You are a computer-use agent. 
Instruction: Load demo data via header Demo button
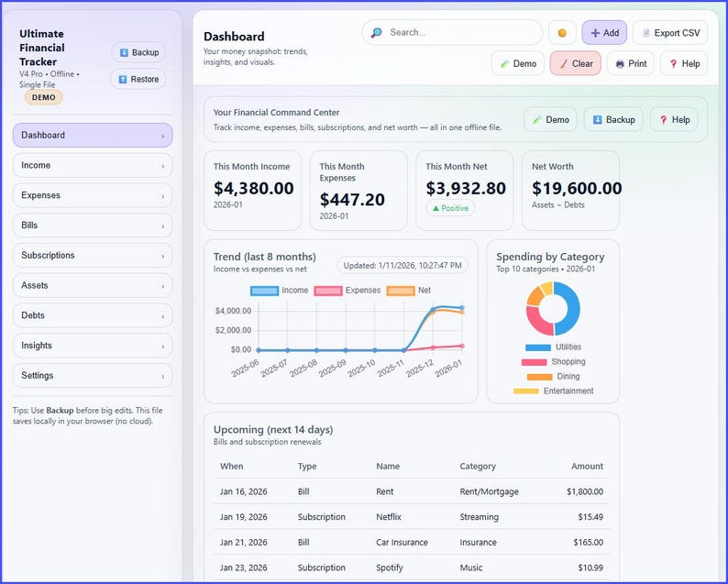pyautogui.click(x=518, y=63)
